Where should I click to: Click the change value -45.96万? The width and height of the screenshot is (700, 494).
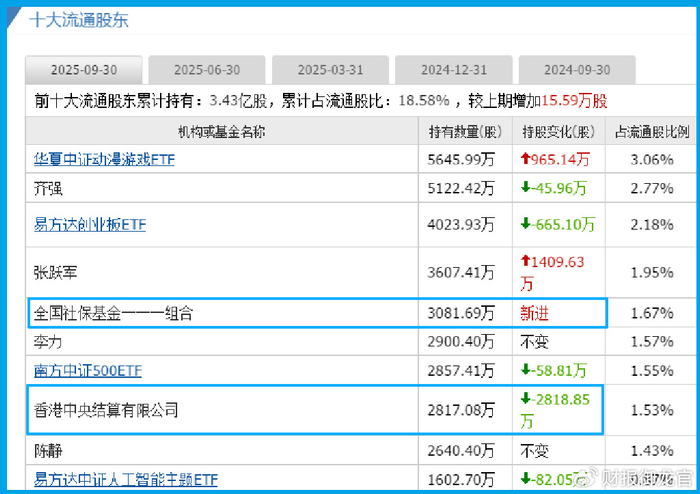(x=554, y=188)
